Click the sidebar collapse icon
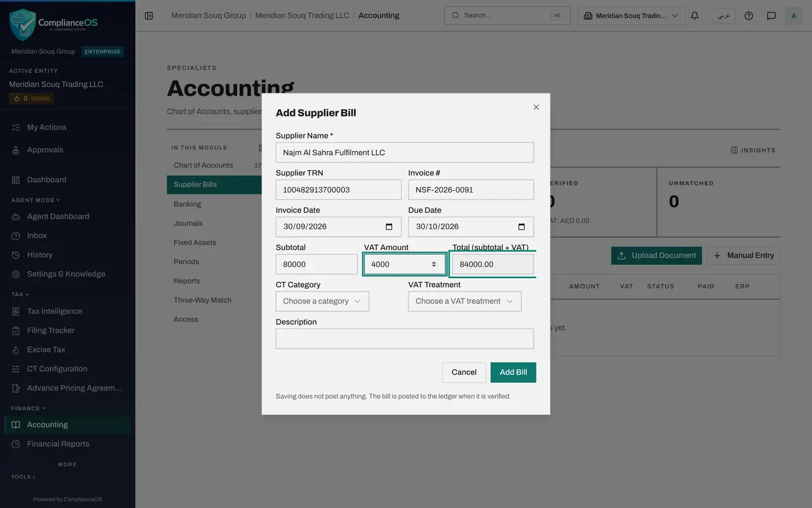812x508 pixels. click(149, 16)
